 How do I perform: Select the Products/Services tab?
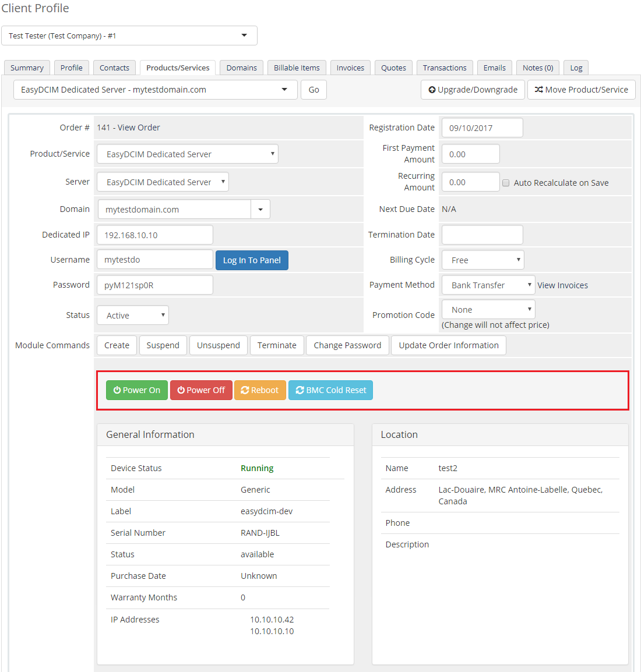pos(178,68)
